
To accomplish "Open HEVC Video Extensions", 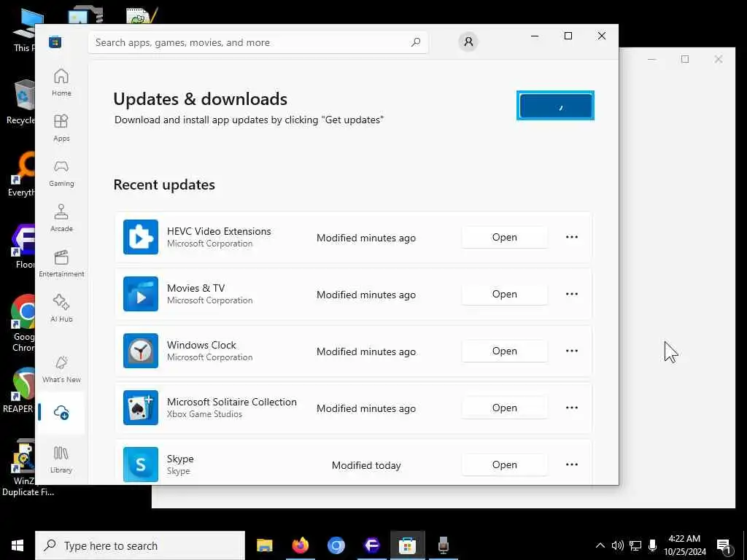I will click(505, 237).
